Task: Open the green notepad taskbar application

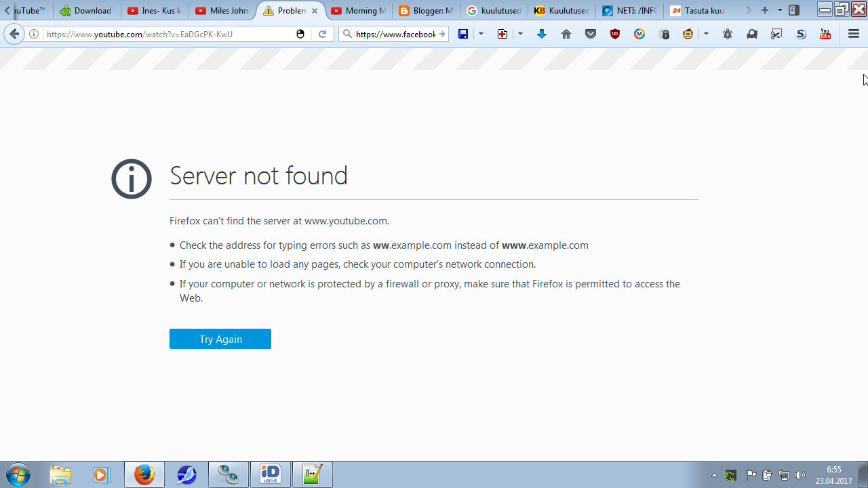Action: (312, 474)
